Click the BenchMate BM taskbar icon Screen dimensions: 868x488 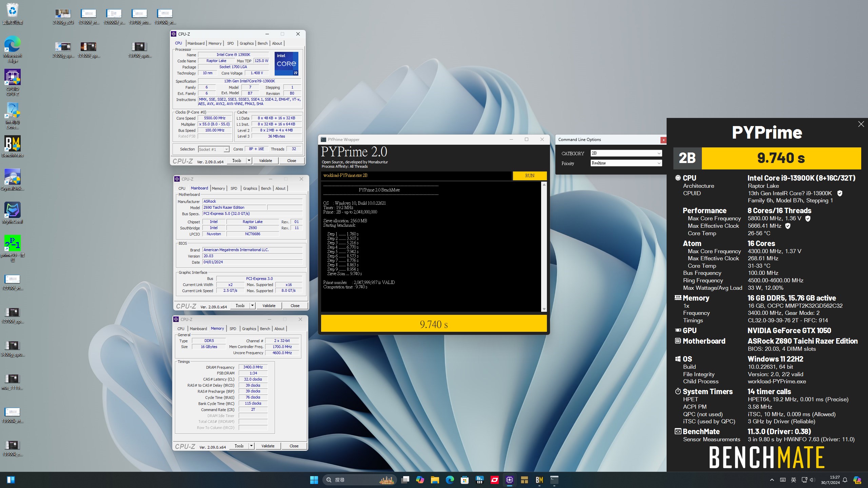coord(539,480)
